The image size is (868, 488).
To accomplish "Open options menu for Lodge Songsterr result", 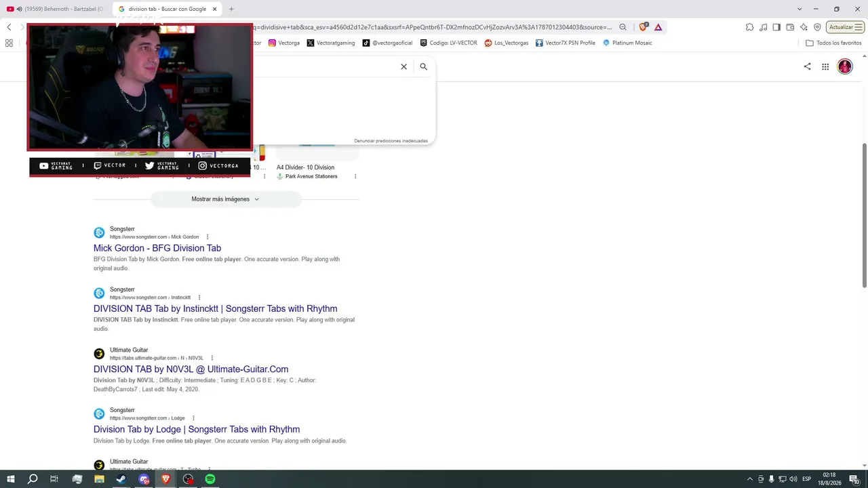I will tap(193, 418).
